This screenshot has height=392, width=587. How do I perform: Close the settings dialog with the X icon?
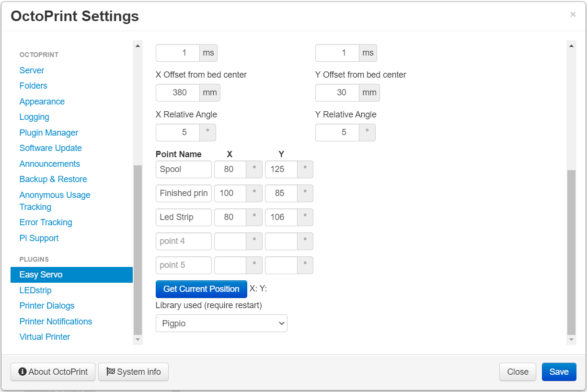pyautogui.click(x=573, y=14)
